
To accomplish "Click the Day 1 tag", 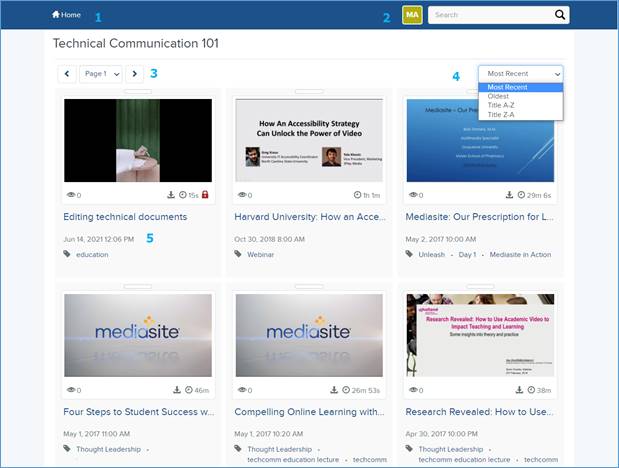I will point(467,255).
